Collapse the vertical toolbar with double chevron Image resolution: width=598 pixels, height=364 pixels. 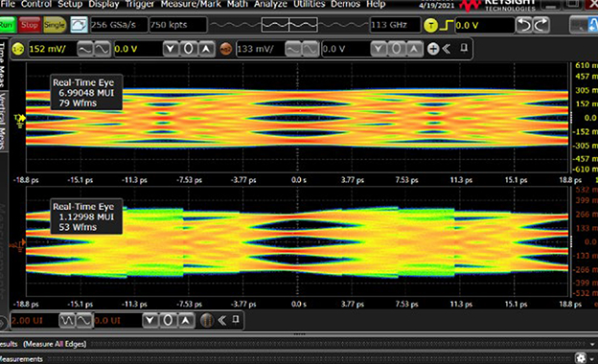[447, 49]
